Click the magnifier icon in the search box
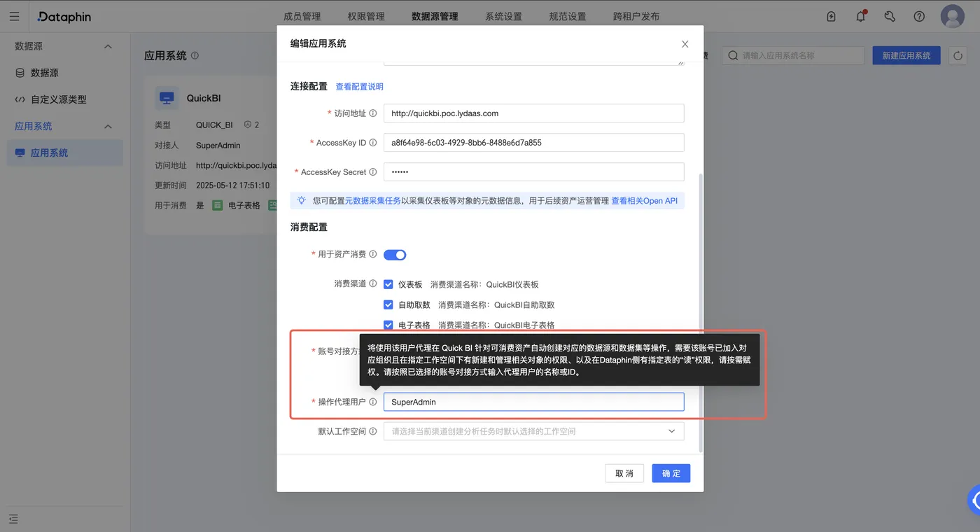Screen dimensions: 980x532 [x=733, y=55]
